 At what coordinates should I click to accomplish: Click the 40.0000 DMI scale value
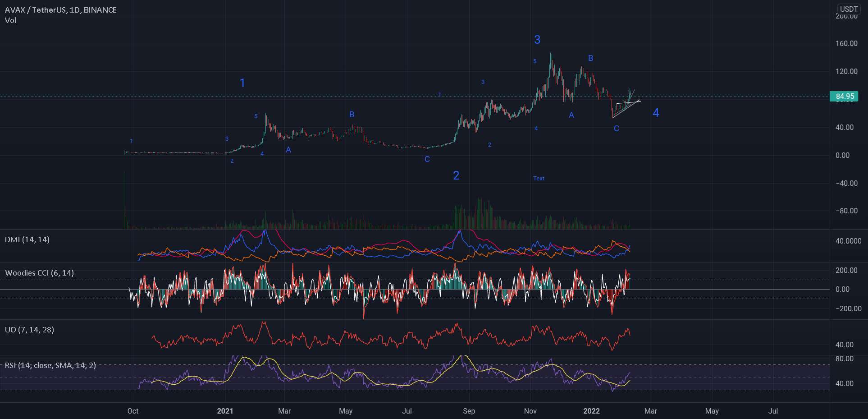pyautogui.click(x=848, y=241)
